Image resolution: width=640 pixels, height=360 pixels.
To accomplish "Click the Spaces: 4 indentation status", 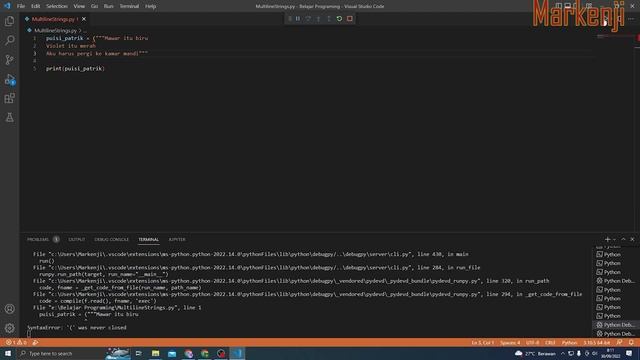I will click(510, 343).
